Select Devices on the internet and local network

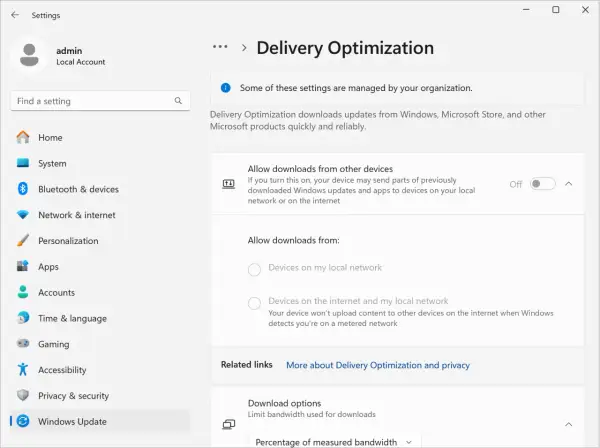point(254,303)
